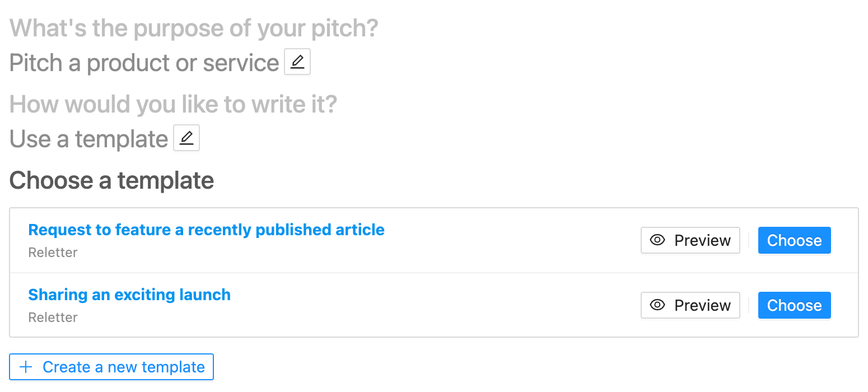Click pencil icon beside Use a template

(x=186, y=138)
